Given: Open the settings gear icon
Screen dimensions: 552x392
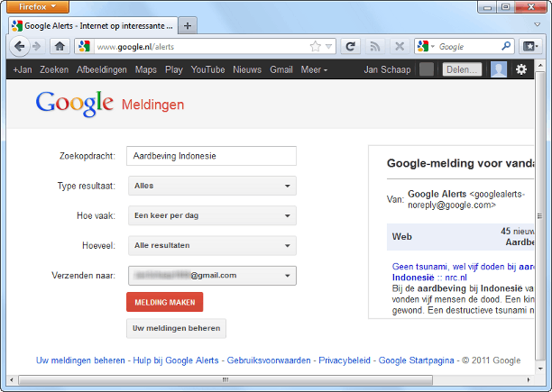Looking at the screenshot, I should coord(521,69).
